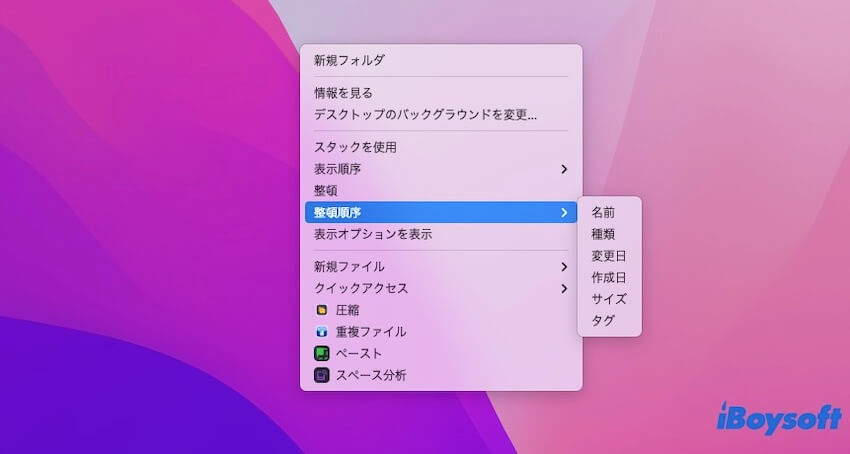The width and height of the screenshot is (850, 454).
Task: Select 新規フォルダ from the context menu
Action: [x=349, y=60]
